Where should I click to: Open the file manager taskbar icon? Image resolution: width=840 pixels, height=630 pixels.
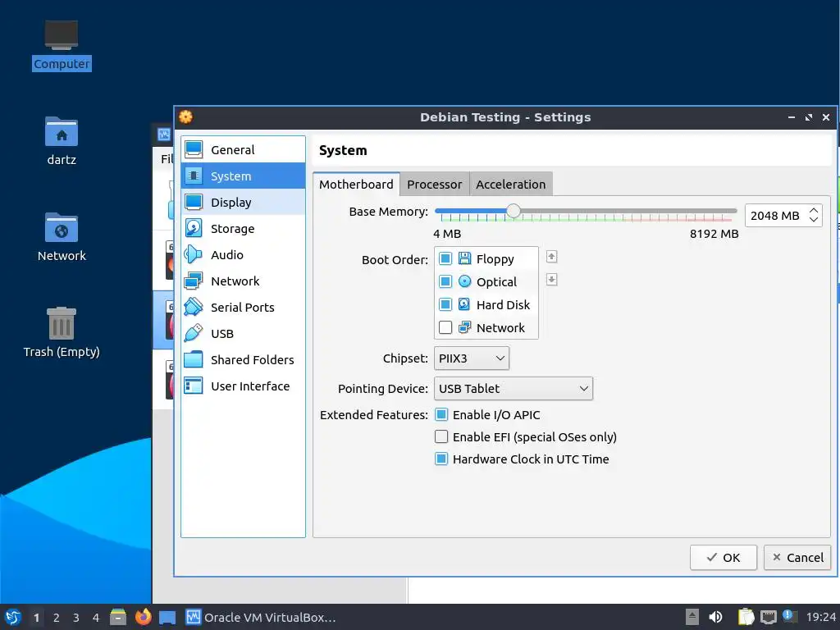[118, 617]
